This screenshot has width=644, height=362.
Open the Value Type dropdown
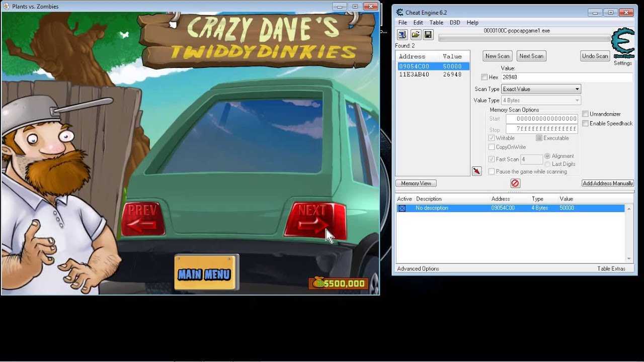(541, 101)
